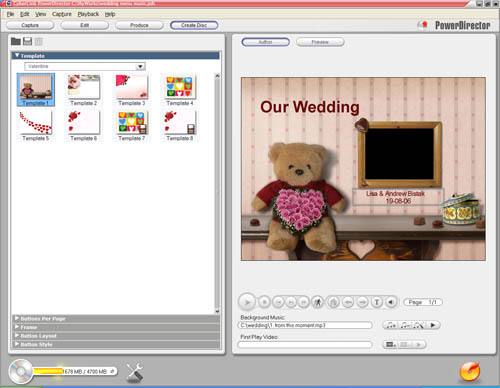The width and height of the screenshot is (500, 388).
Task: Open the Valentine template category dropdown
Action: (x=140, y=66)
